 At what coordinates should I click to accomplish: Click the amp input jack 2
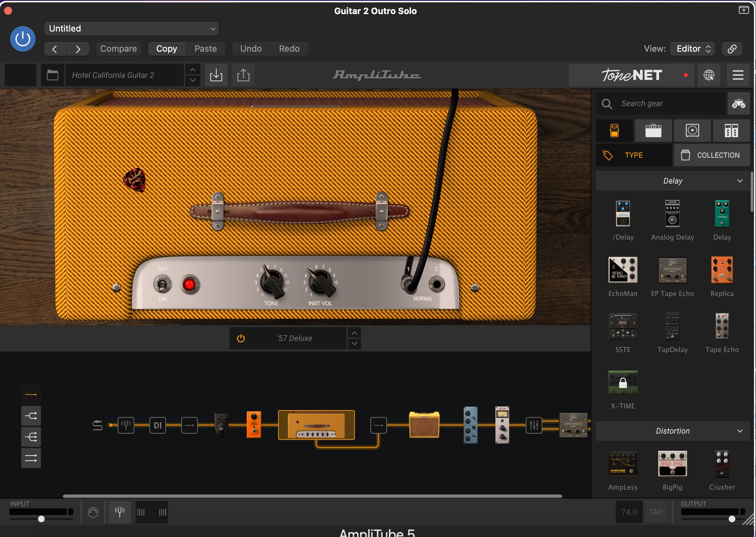click(437, 285)
